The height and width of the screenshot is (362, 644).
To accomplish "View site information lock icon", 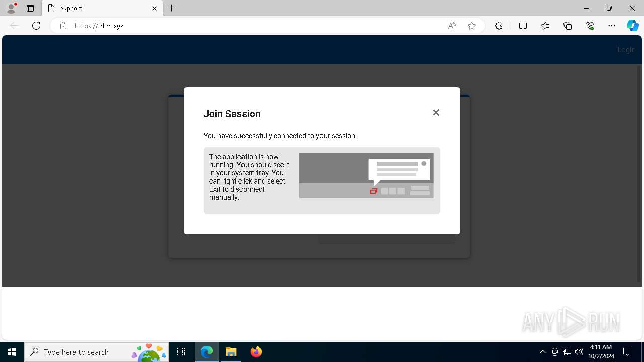I will 63,26.
